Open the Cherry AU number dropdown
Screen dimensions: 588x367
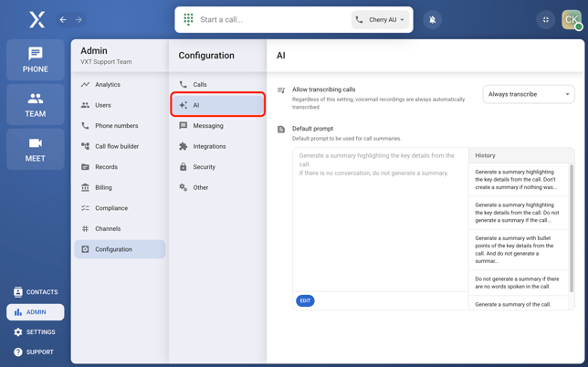tap(380, 19)
